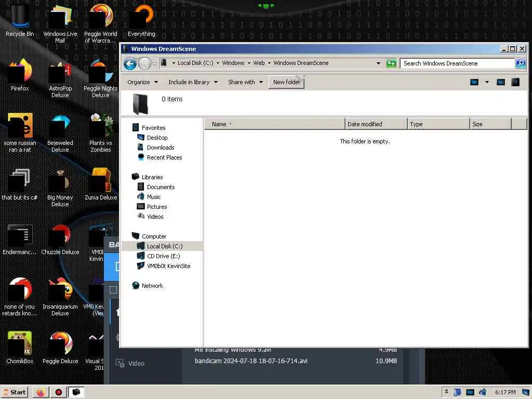
Task: Click the Explorer Back arrow button
Action: tap(130, 63)
